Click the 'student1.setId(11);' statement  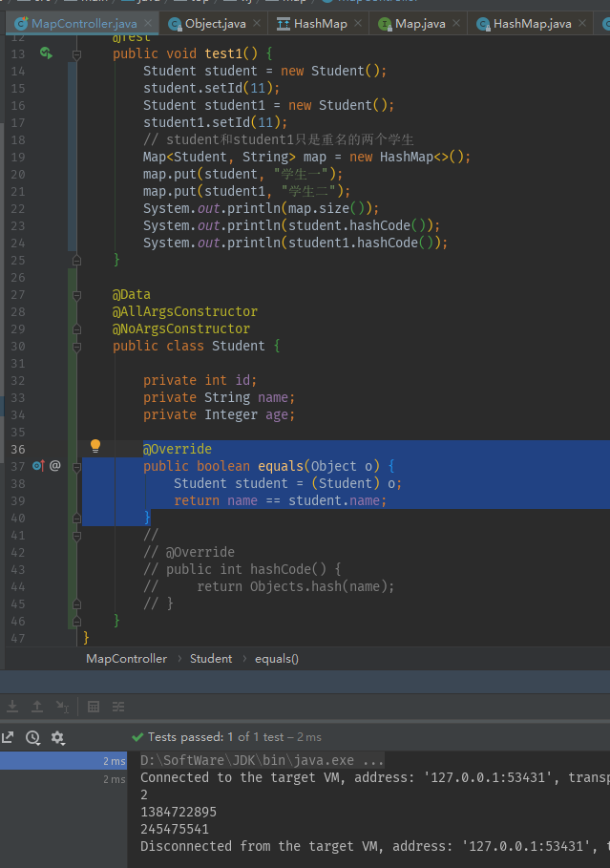[x=215, y=122]
